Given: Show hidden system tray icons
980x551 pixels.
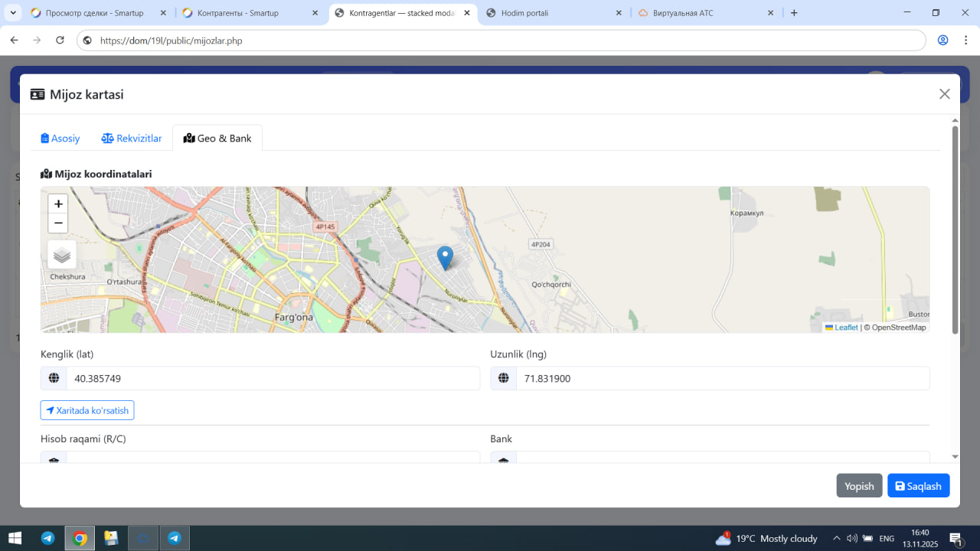Looking at the screenshot, I should tap(836, 539).
